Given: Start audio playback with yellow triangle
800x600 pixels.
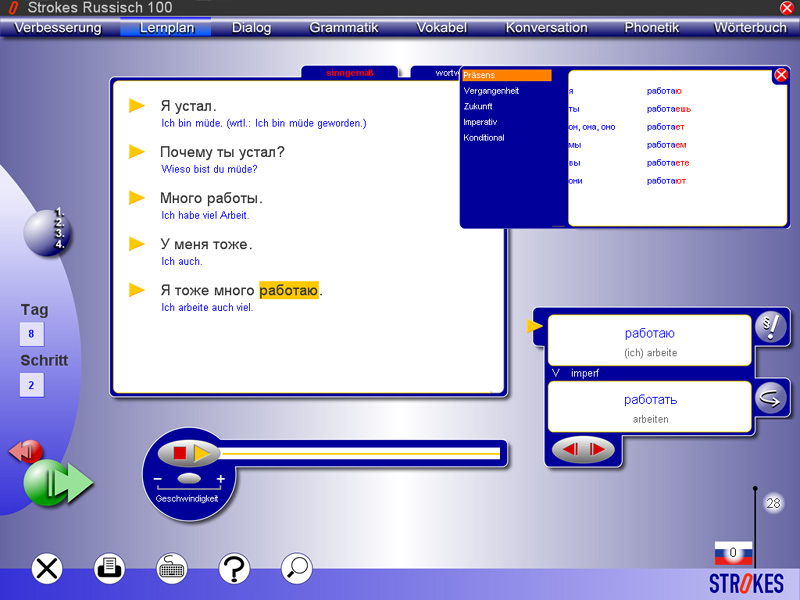Looking at the screenshot, I should [x=202, y=453].
